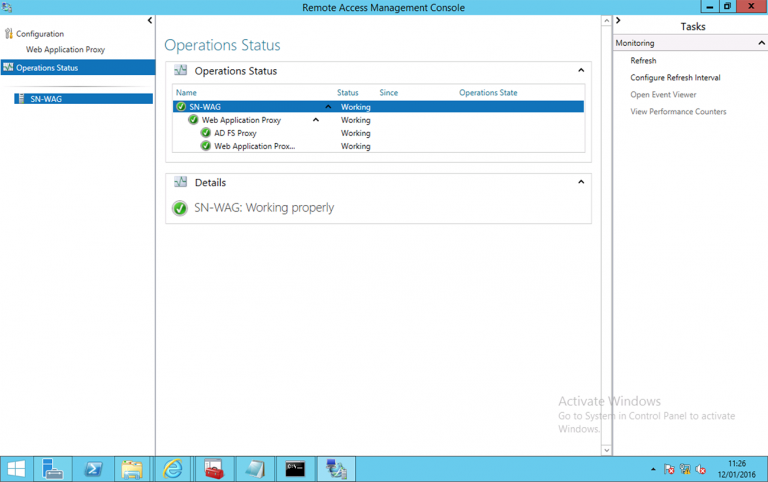Sort by Operations State column header
768x482 pixels.
[x=488, y=93]
